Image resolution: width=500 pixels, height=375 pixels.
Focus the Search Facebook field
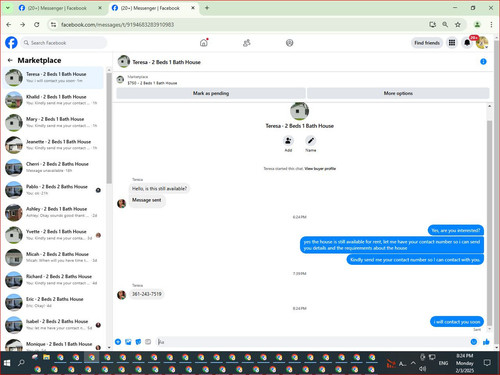64,43
